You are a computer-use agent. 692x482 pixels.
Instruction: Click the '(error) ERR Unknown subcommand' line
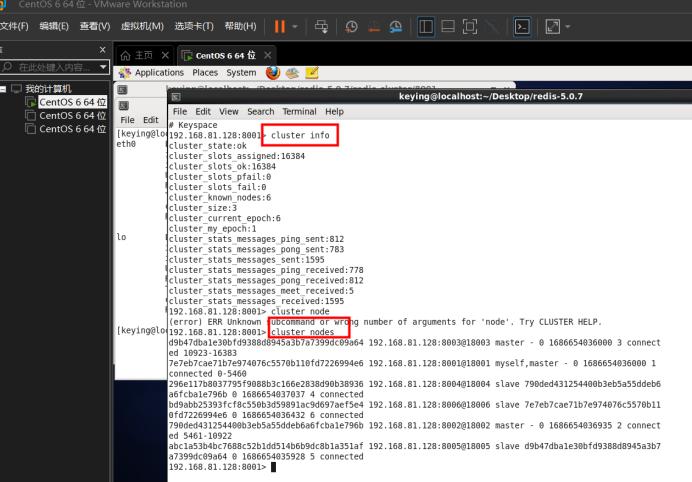click(x=385, y=322)
